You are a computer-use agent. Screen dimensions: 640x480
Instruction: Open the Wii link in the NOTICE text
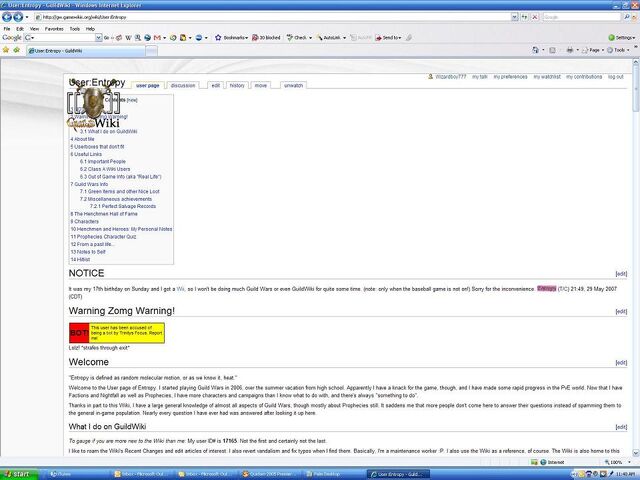(180, 289)
